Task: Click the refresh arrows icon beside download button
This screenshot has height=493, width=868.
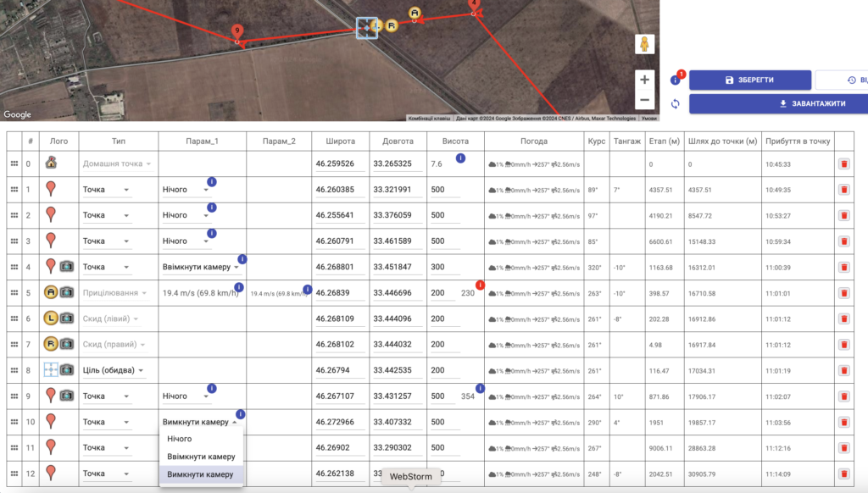Action: click(675, 104)
